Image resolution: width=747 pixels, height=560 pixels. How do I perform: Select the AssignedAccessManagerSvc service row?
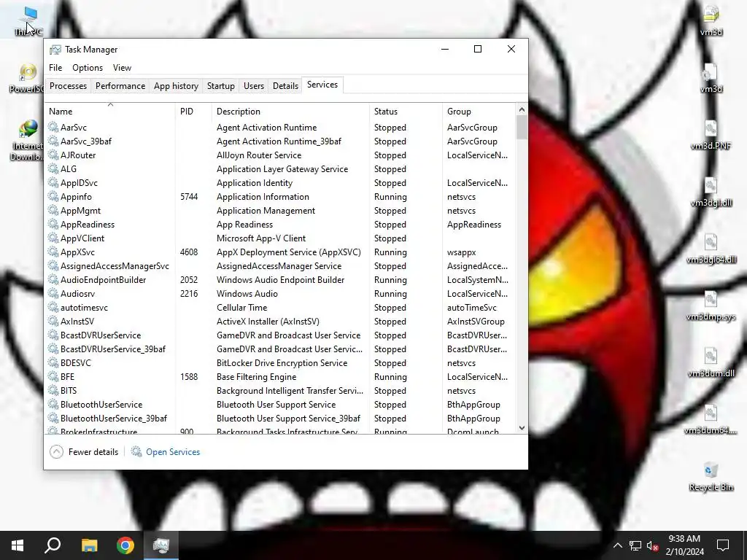click(280, 266)
